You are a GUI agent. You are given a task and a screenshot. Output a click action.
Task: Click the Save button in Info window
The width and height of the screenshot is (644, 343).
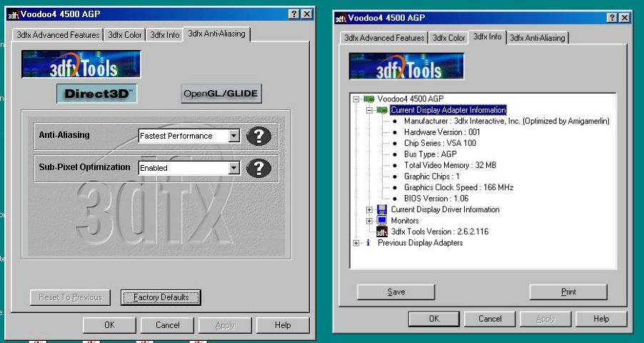[396, 292]
